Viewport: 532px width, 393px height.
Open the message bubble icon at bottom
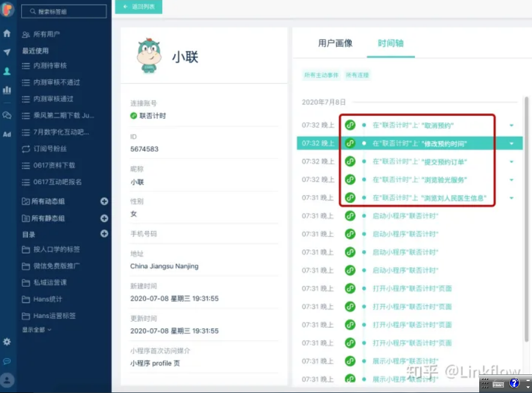(7, 361)
